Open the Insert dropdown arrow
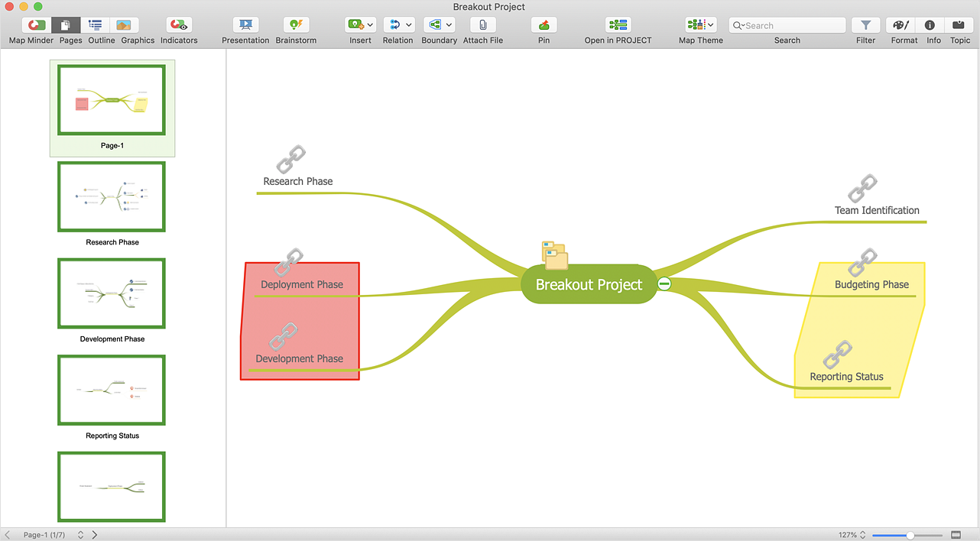Screen dimensions: 980x541 371,25
